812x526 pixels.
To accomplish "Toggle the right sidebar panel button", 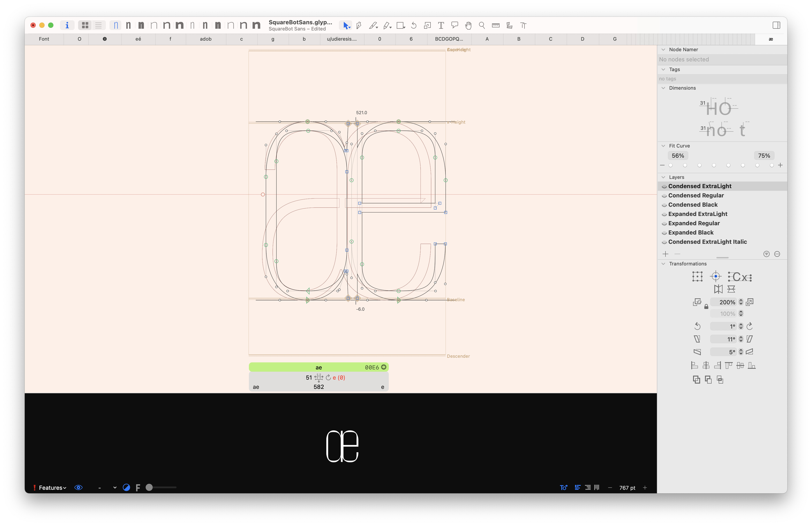I will point(776,25).
